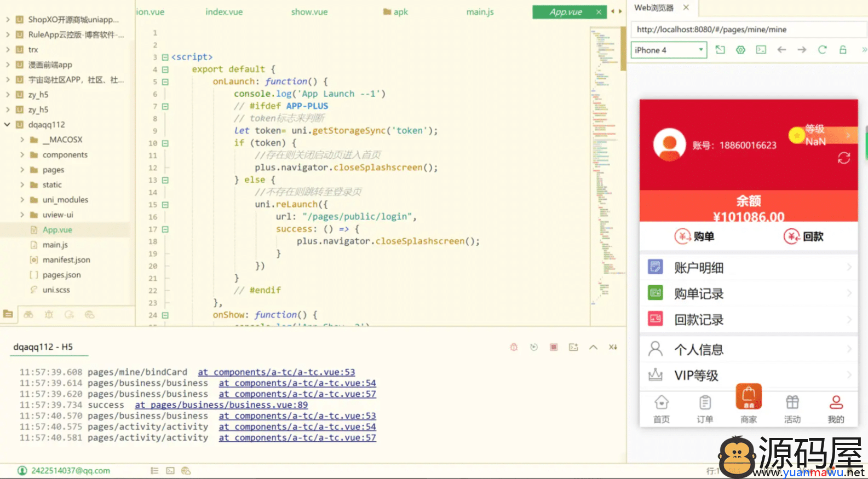
Task: Navigate back in web browser panel
Action: click(781, 50)
